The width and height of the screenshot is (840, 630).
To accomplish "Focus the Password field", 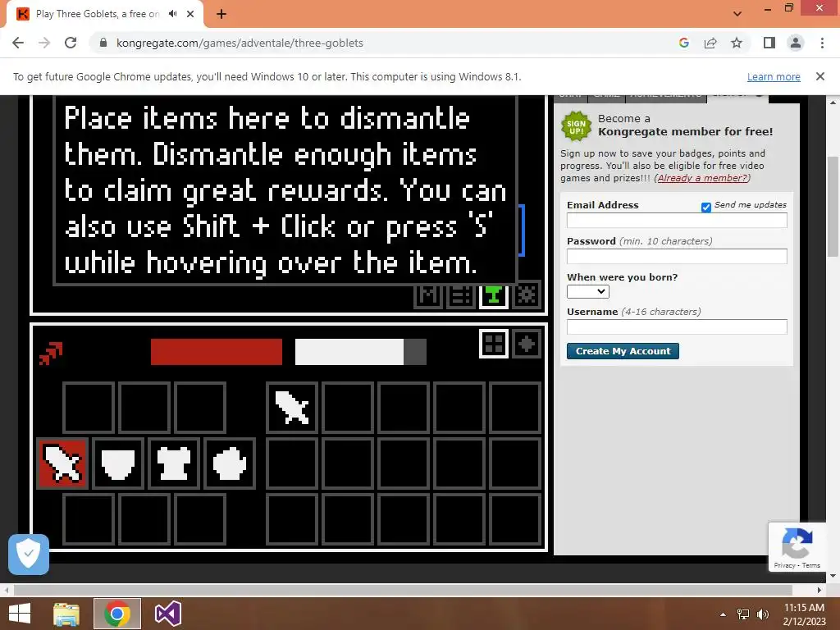I will [x=677, y=256].
